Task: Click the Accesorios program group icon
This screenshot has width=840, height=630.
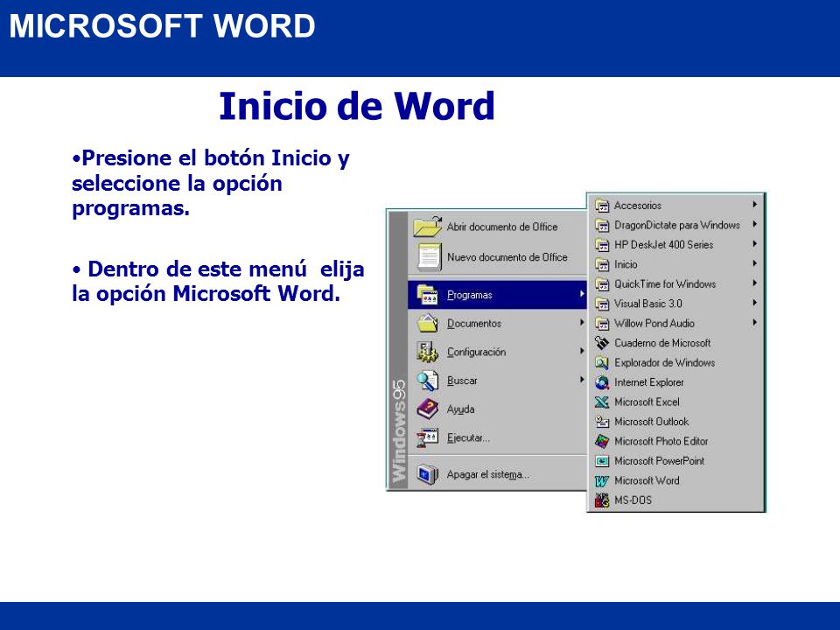Action: (602, 205)
